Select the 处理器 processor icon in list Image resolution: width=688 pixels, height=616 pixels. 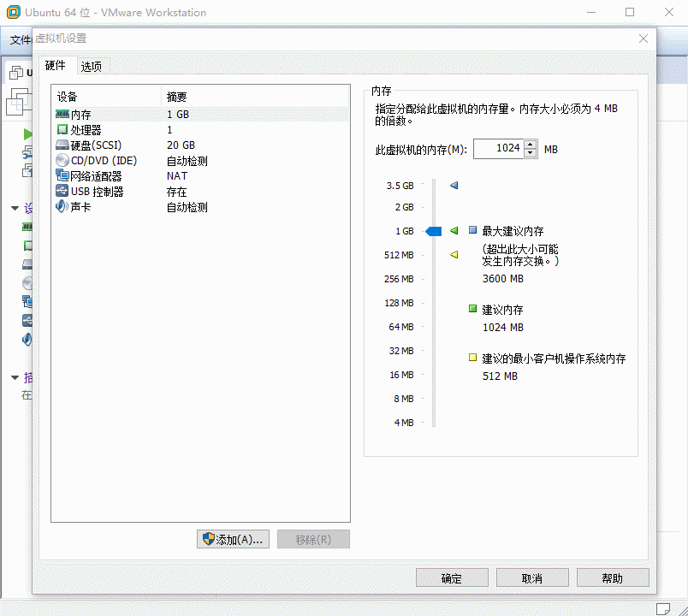(x=62, y=130)
